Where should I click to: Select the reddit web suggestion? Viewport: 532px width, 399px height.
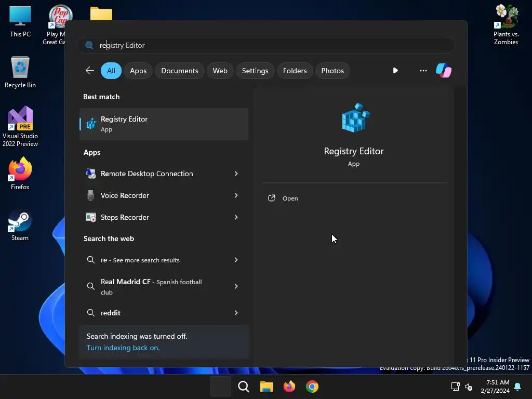(110, 313)
